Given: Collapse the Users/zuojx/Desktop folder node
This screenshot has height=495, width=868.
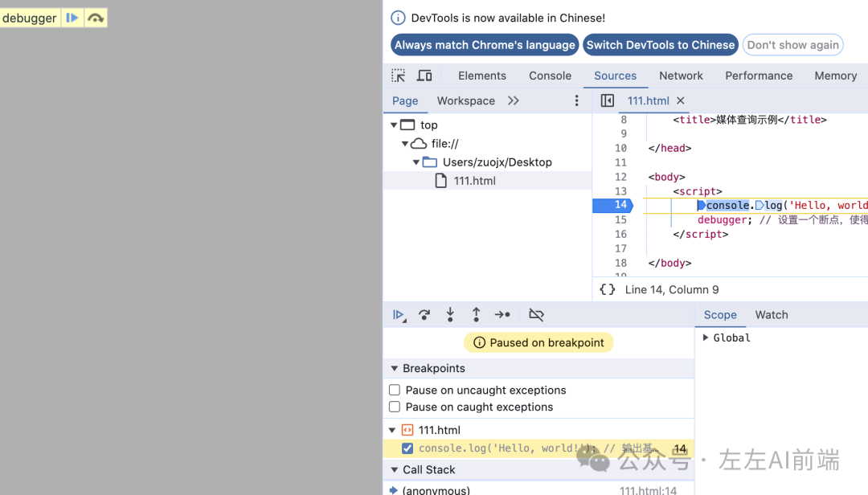Looking at the screenshot, I should tap(416, 162).
